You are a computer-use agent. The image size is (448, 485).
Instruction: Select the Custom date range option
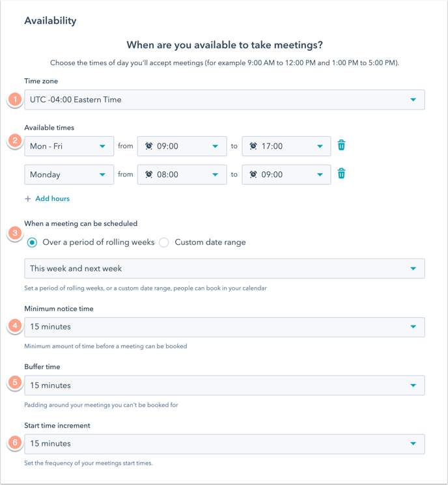coord(164,243)
